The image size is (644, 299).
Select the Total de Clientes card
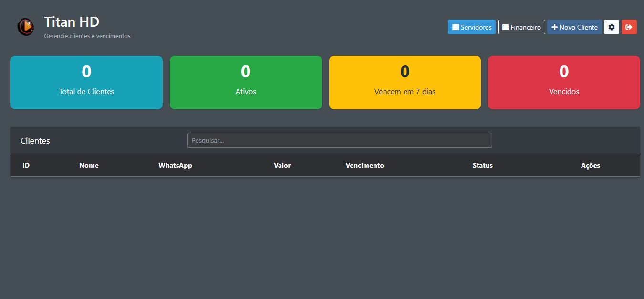(x=86, y=83)
